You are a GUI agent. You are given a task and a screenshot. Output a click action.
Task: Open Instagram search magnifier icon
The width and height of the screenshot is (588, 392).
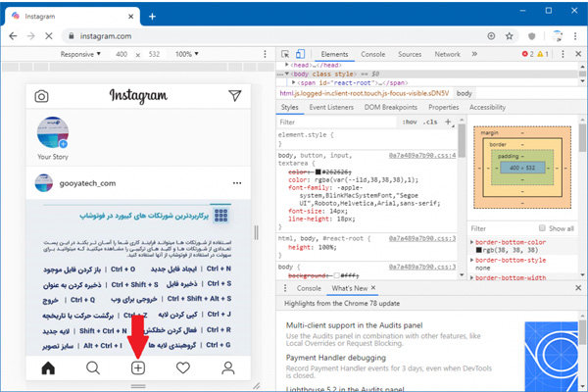(x=93, y=368)
